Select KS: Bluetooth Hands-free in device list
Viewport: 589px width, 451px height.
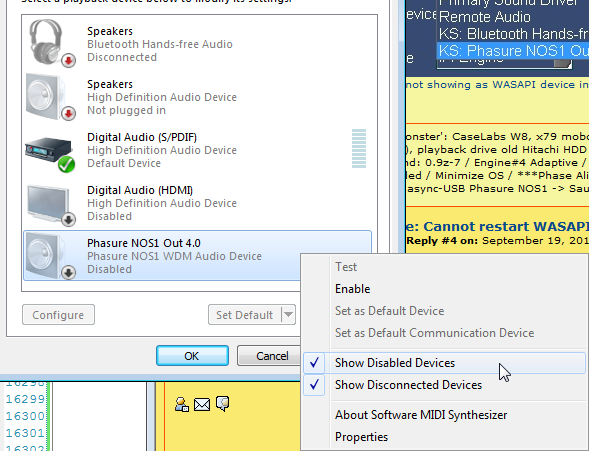[513, 34]
